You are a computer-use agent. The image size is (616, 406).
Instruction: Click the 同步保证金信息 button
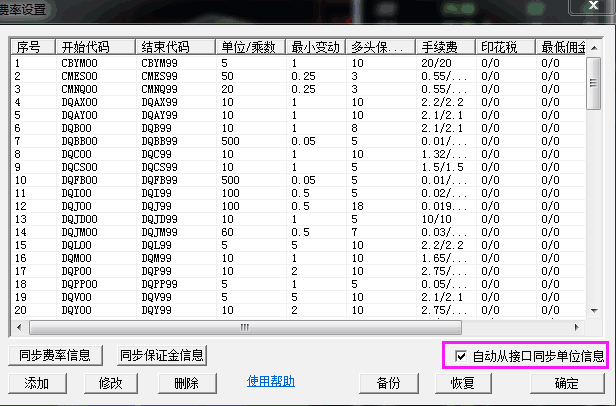pyautogui.click(x=162, y=355)
